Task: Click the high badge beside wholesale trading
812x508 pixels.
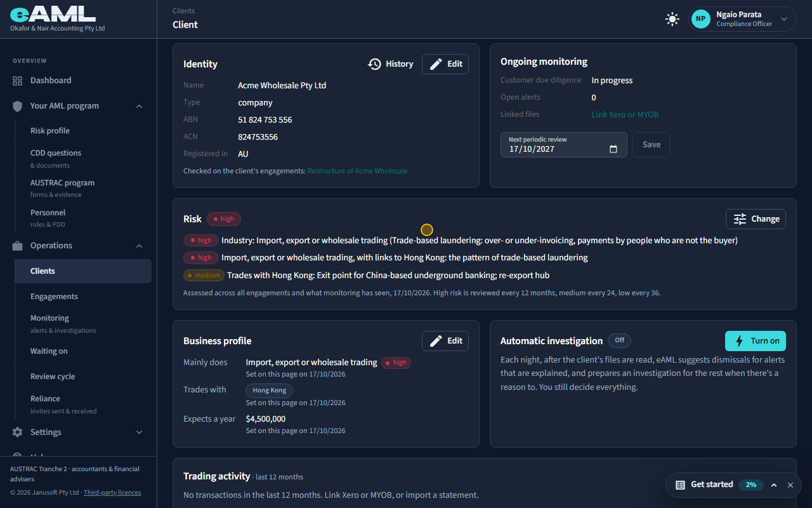Action: [396, 363]
